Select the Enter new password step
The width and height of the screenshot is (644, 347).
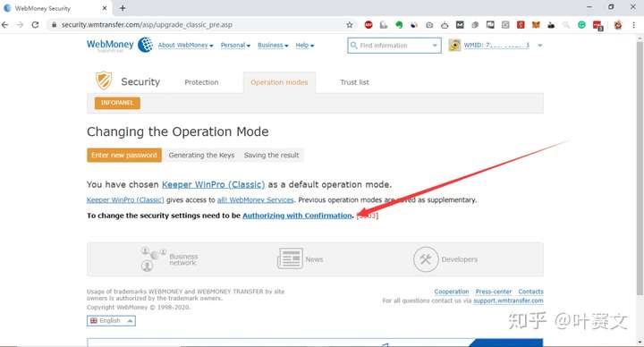pos(124,156)
